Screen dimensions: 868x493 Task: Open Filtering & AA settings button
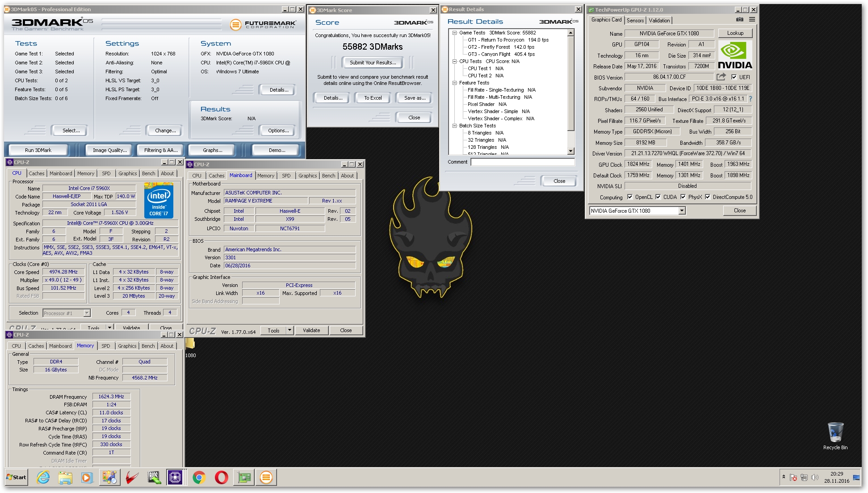161,150
